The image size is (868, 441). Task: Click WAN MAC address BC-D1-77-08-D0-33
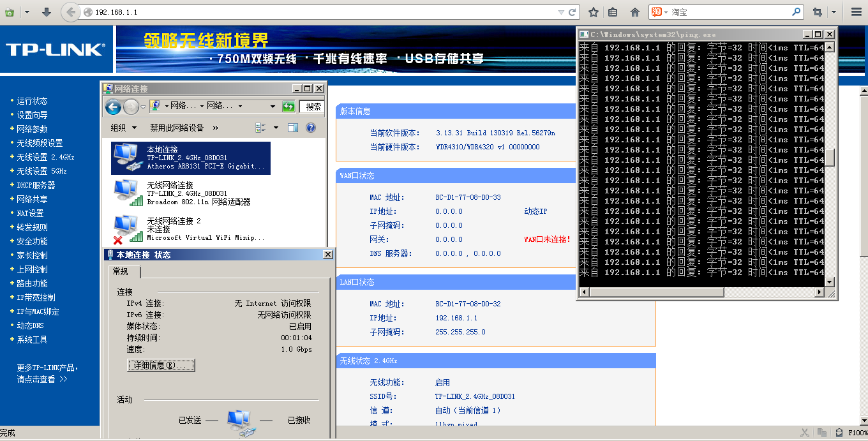click(468, 197)
